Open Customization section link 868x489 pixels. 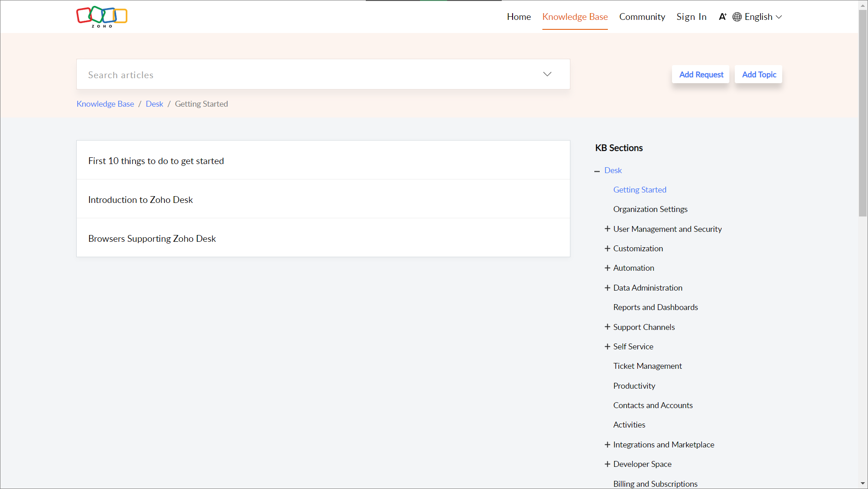[638, 249]
